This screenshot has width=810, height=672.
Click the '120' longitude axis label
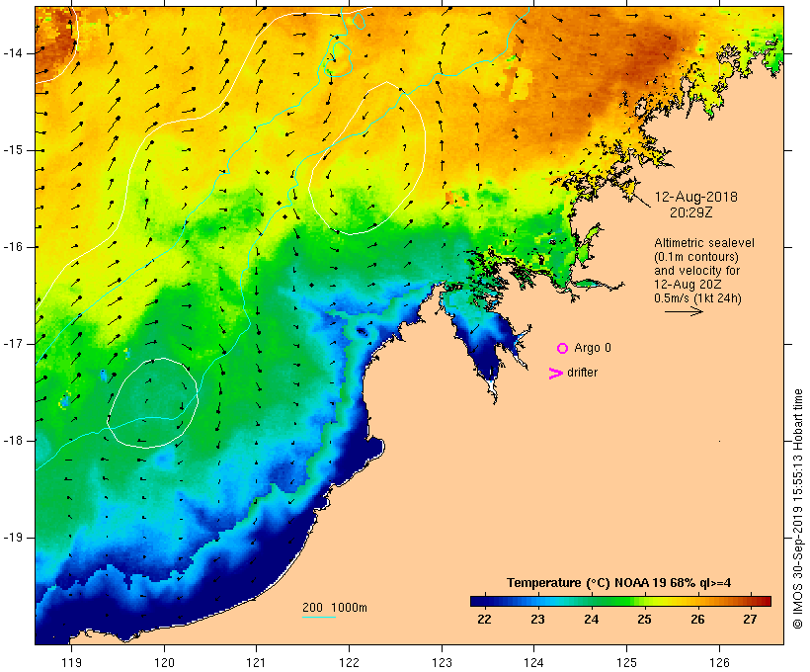[164, 662]
